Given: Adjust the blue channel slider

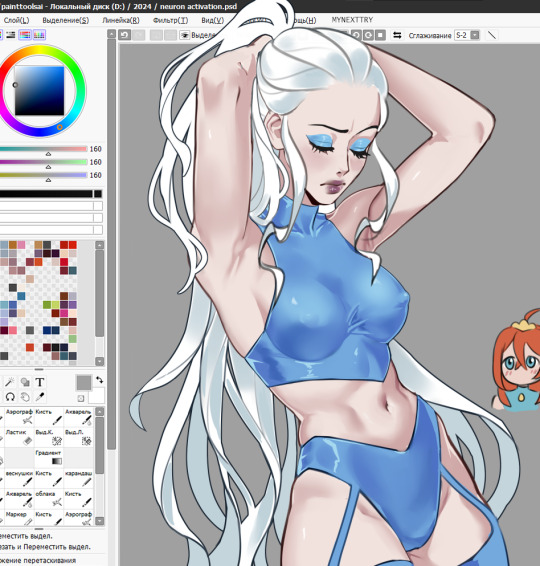Looking at the screenshot, I should 43,175.
